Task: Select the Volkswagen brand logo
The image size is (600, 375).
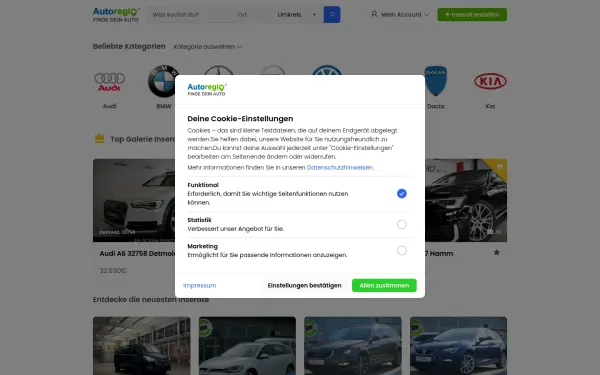Action: (x=327, y=70)
